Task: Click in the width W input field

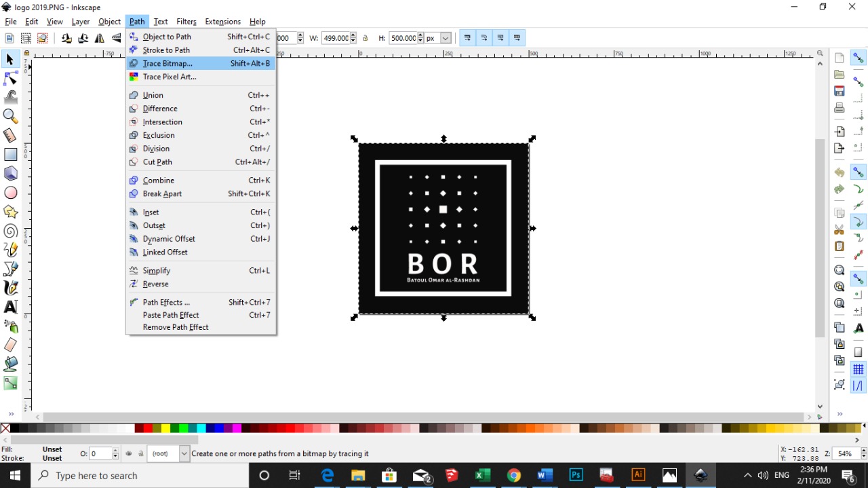Action: [335, 38]
